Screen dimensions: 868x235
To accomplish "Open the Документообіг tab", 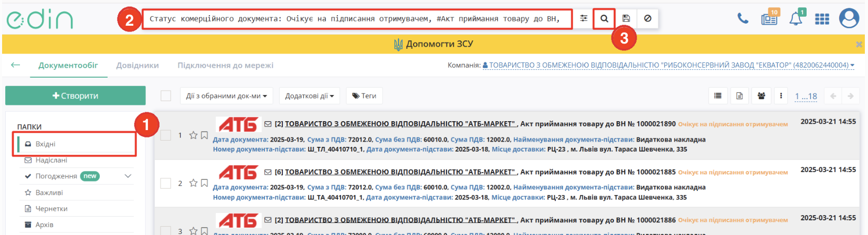I will pos(68,66).
